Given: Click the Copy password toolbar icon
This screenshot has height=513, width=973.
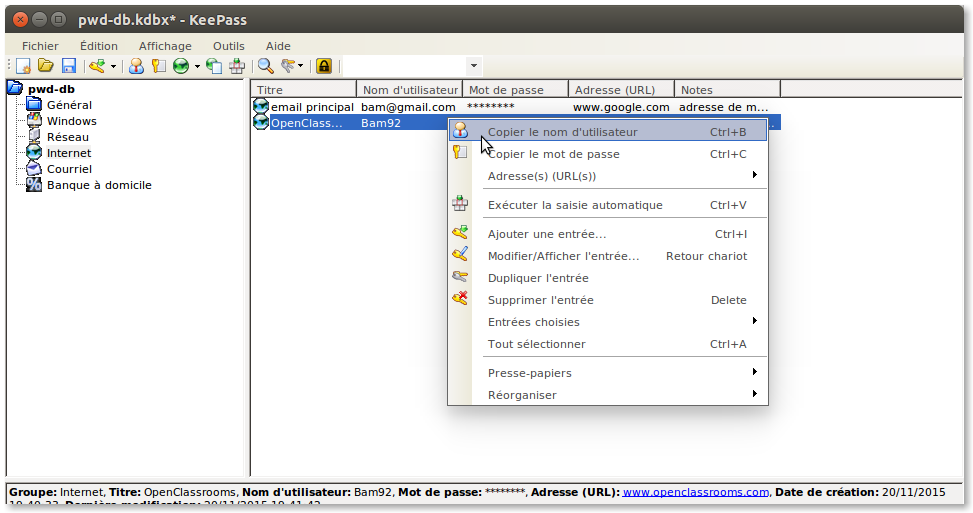Looking at the screenshot, I should tap(159, 66).
